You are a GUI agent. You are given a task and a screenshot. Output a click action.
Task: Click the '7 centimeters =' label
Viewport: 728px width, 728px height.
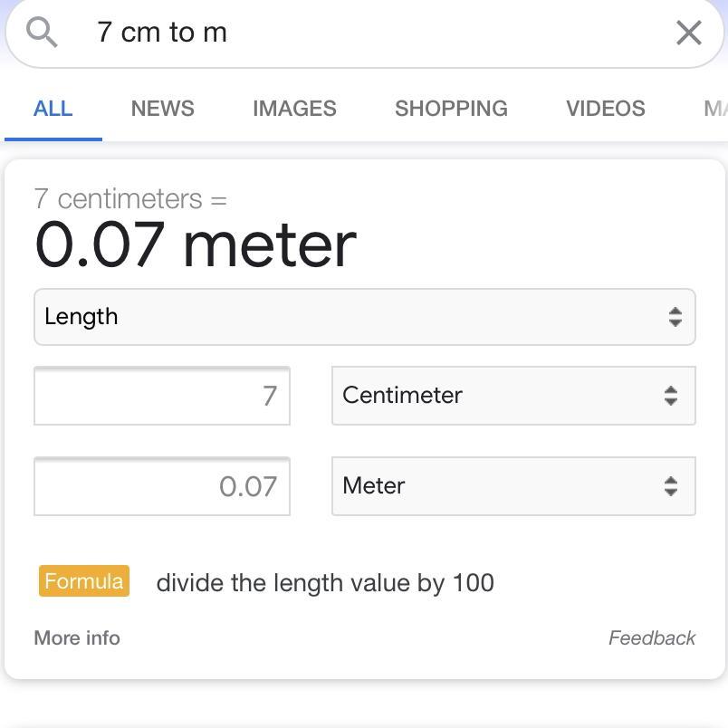pyautogui.click(x=130, y=198)
